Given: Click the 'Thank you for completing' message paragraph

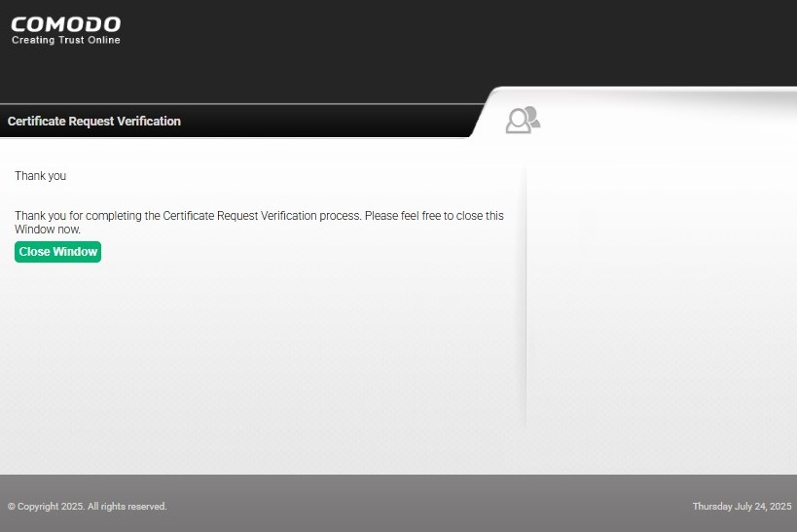Looking at the screenshot, I should click(259, 222).
